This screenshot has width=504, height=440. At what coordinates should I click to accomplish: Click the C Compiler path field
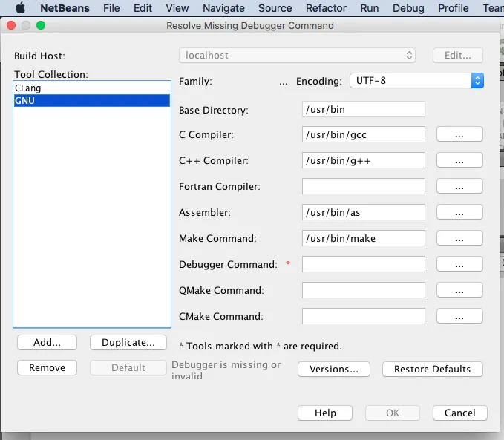tap(363, 134)
